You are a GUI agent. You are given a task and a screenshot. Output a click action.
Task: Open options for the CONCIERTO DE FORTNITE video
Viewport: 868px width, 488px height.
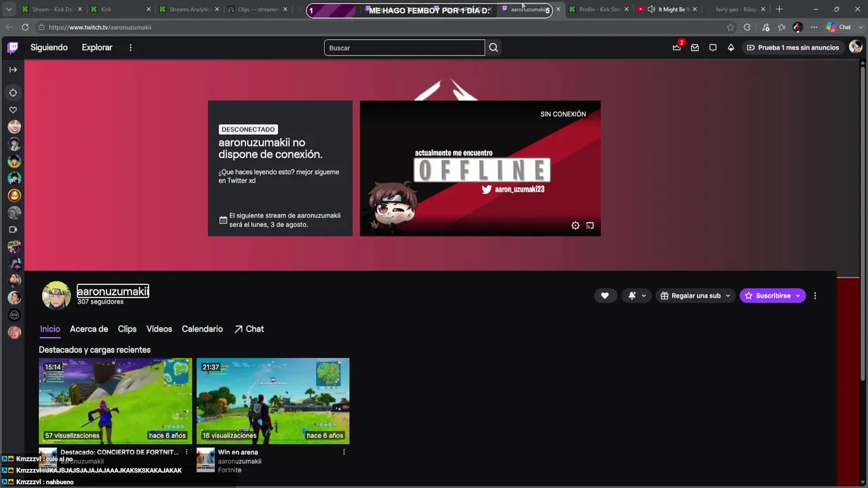[186, 452]
